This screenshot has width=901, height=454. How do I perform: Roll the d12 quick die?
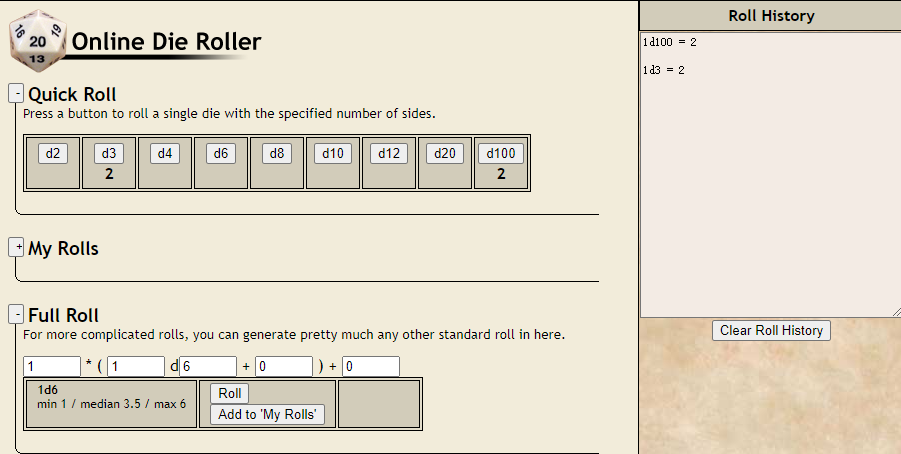(x=389, y=153)
